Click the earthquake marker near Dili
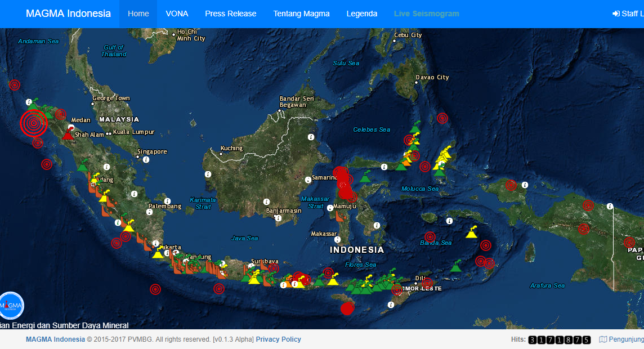Viewport: 644px width, 349px height. pyautogui.click(x=428, y=283)
